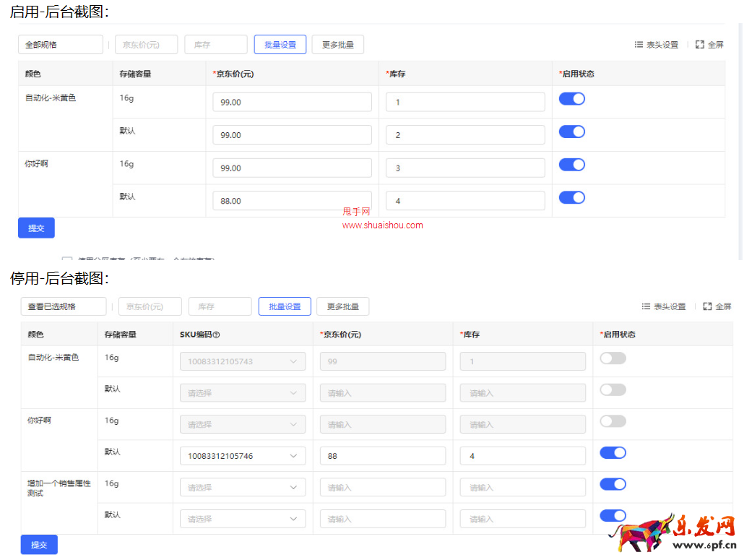Screen dimensions: 744x560
Task: Click the price field in stock 2 row
Action: [293, 135]
